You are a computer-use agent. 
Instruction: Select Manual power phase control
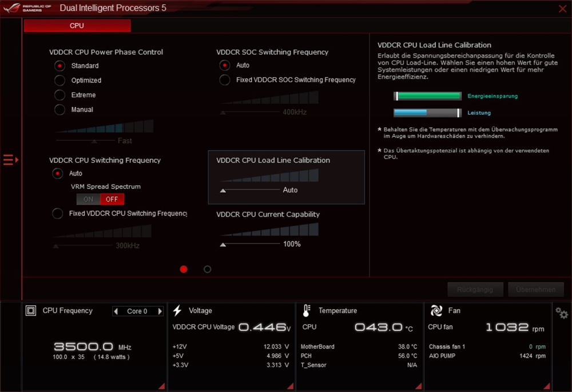[59, 109]
